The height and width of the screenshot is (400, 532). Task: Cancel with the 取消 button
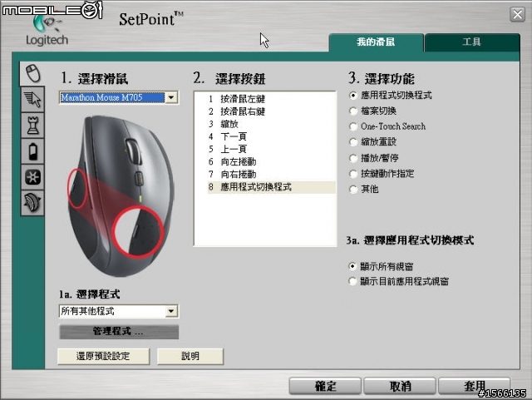(400, 386)
